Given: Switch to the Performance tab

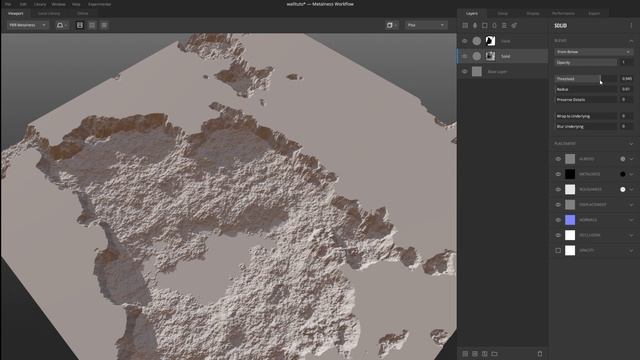Looking at the screenshot, I should click(563, 13).
